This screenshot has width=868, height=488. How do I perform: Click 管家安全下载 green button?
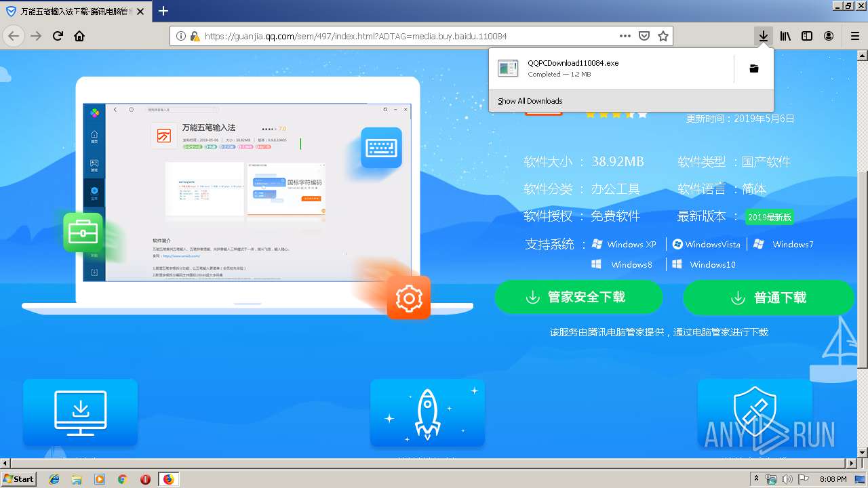(578, 298)
